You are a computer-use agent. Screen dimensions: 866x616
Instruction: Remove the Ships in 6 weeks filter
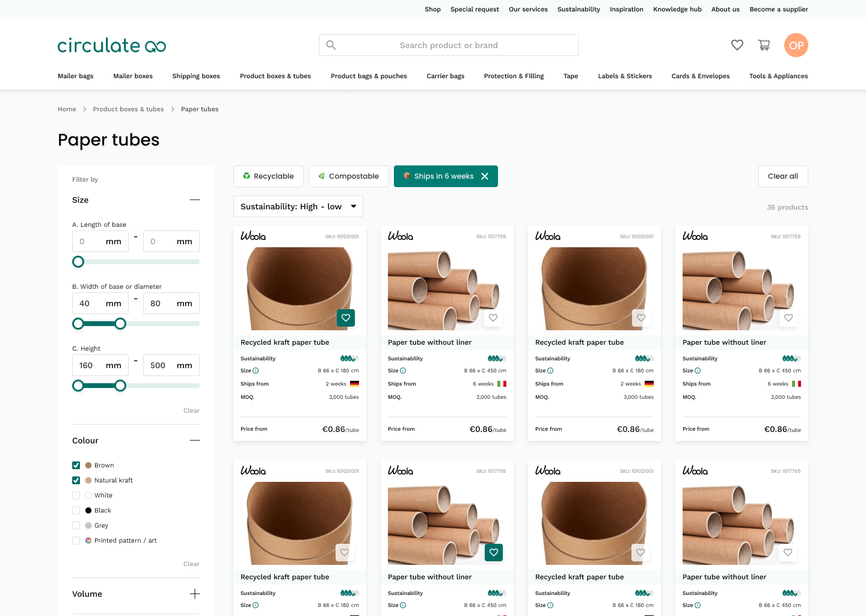(x=485, y=176)
